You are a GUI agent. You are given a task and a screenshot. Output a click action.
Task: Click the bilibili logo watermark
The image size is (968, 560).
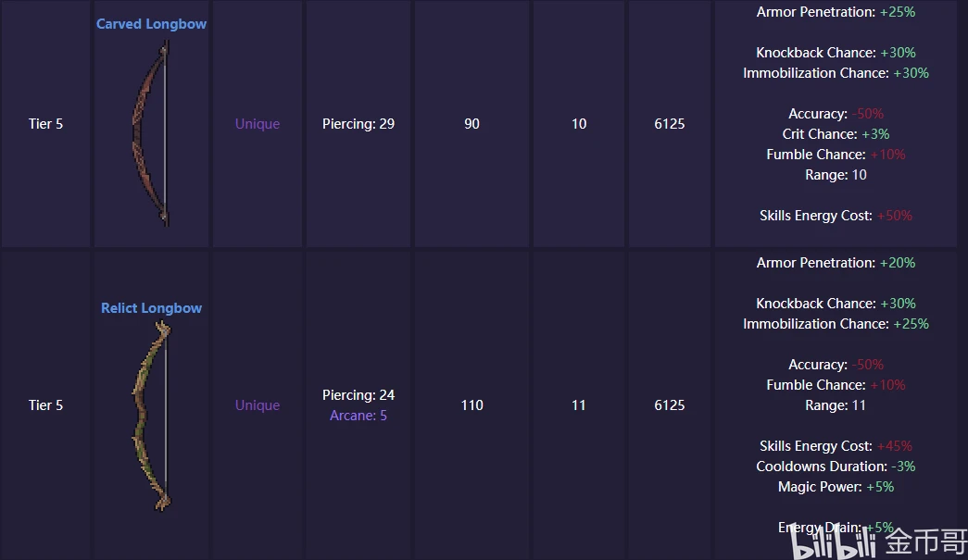click(x=834, y=541)
